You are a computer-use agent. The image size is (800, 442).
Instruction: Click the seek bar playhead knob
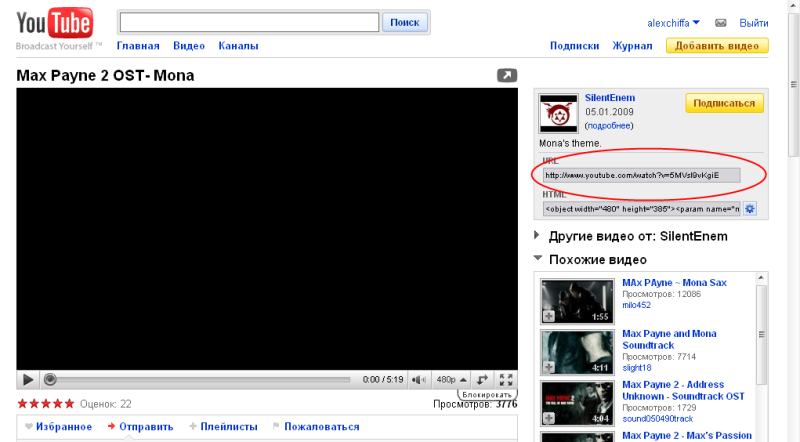[49, 380]
